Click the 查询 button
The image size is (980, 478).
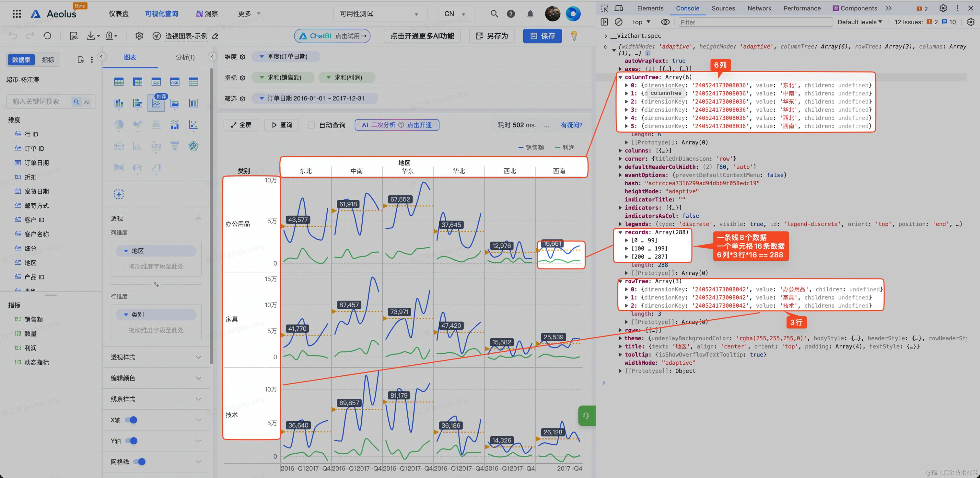coord(282,125)
